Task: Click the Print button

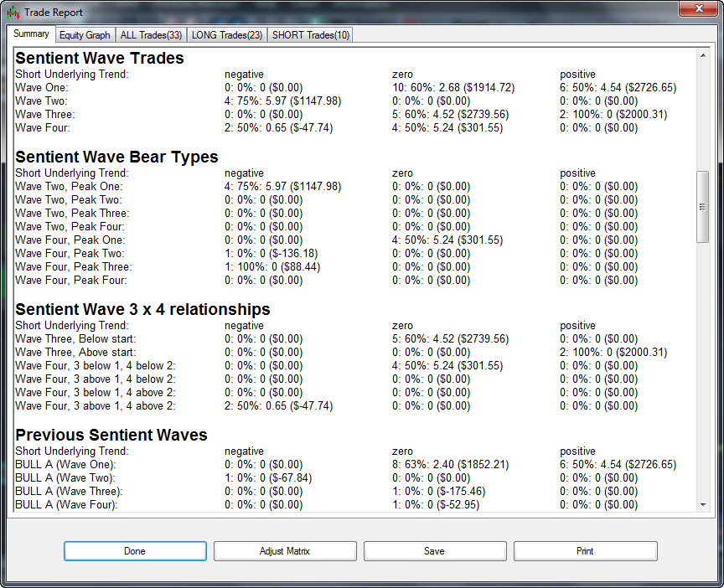Action: click(585, 551)
